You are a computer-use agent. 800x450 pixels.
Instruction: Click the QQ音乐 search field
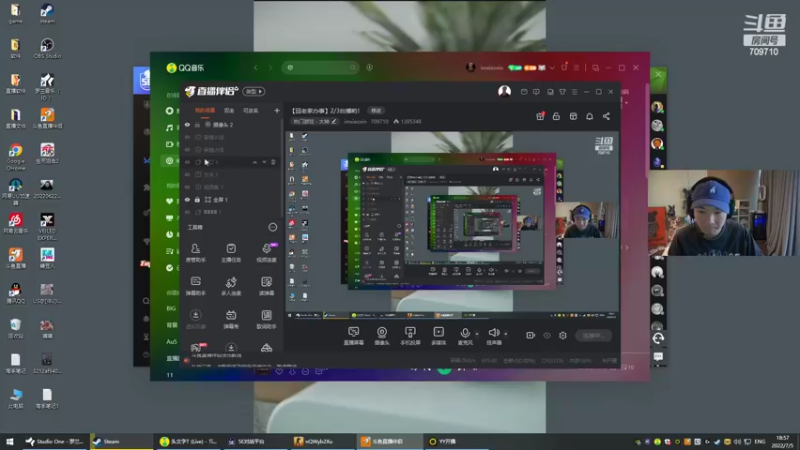point(319,67)
